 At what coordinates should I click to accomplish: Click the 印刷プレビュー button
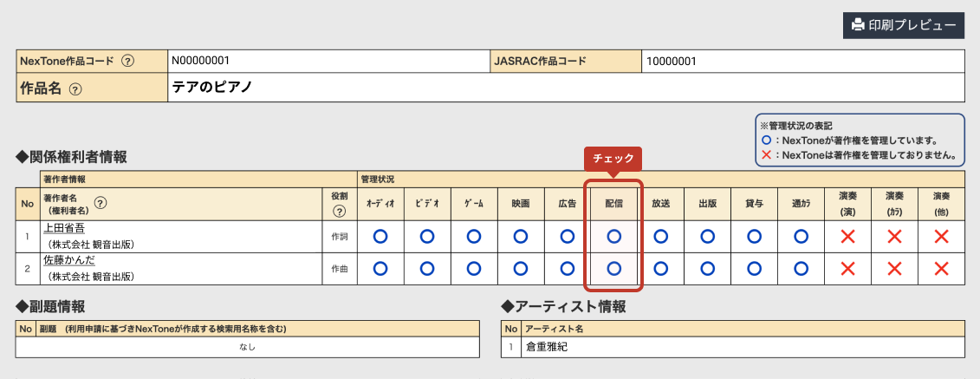(x=904, y=24)
